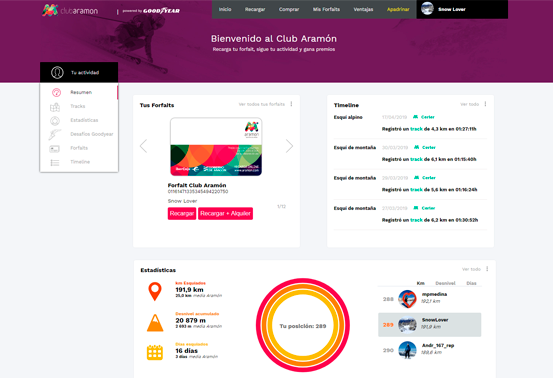553x378 pixels.
Task: Open Timeline panel three-dot menu
Action: pyautogui.click(x=485, y=104)
